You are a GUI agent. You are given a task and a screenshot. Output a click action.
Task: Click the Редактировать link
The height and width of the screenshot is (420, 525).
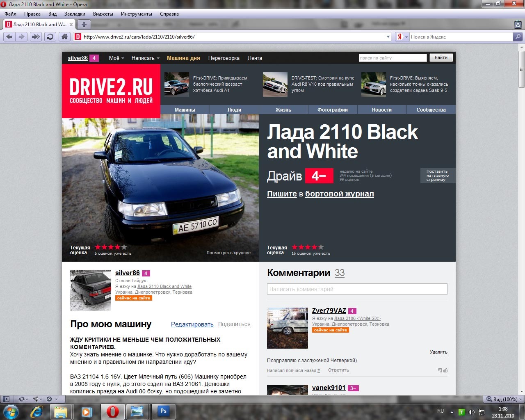click(192, 324)
